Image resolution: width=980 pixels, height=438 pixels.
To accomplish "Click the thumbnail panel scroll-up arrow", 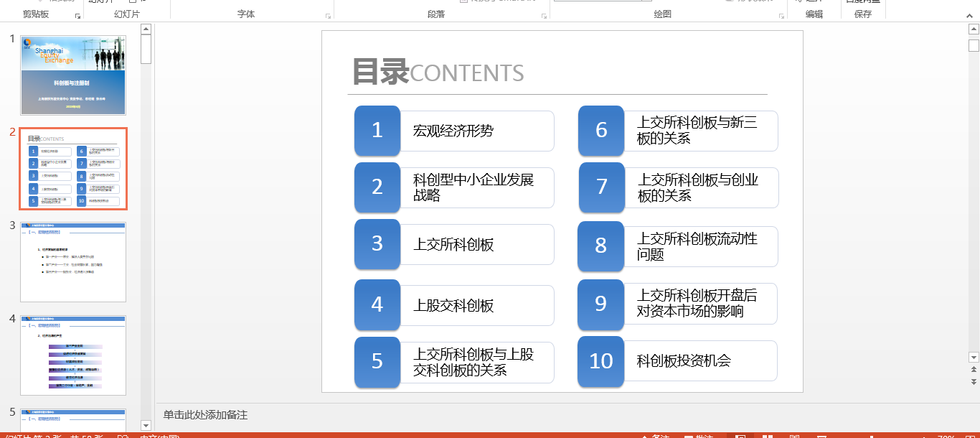I will click(146, 29).
